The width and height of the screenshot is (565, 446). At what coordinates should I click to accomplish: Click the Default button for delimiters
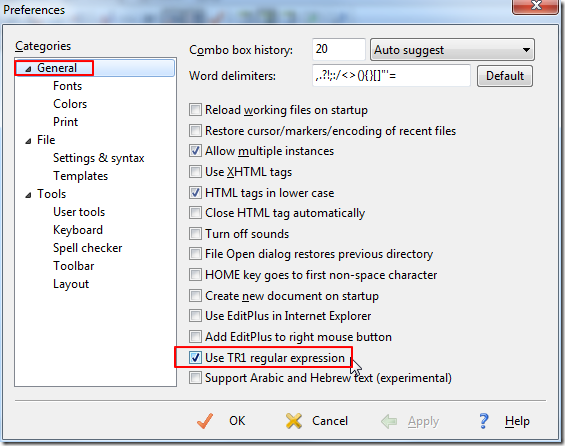pyautogui.click(x=505, y=76)
